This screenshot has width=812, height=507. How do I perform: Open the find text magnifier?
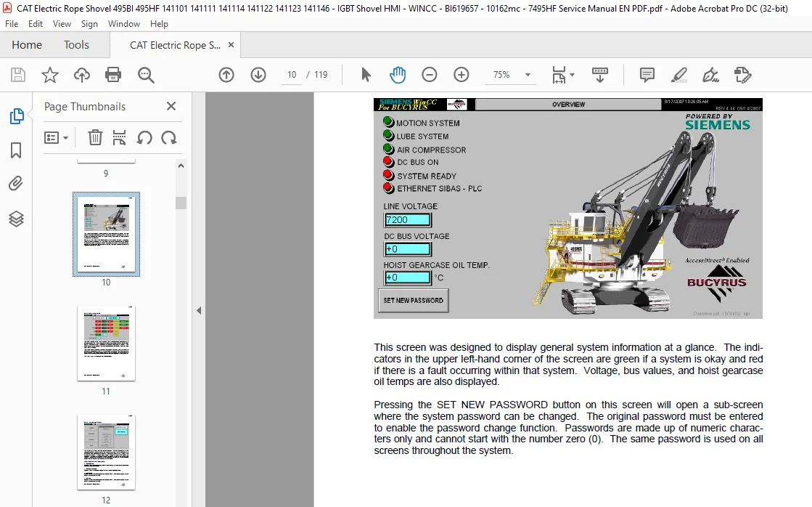[146, 75]
